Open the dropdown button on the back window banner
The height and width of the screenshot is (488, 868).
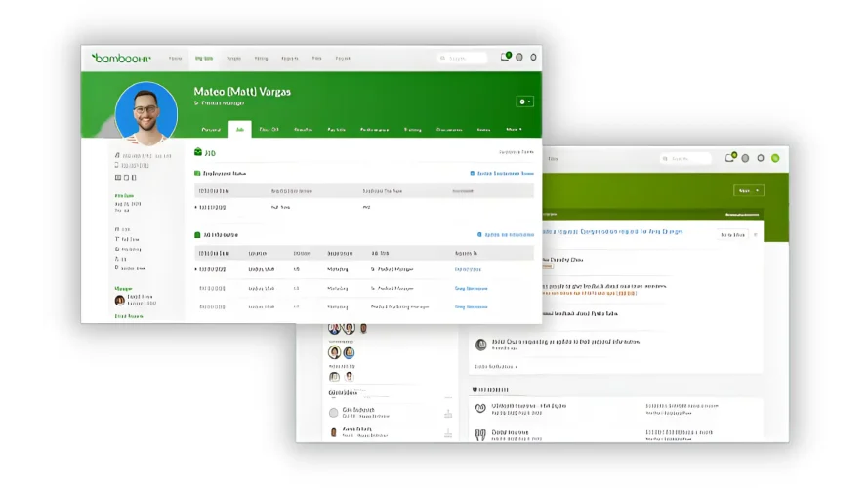click(x=749, y=191)
